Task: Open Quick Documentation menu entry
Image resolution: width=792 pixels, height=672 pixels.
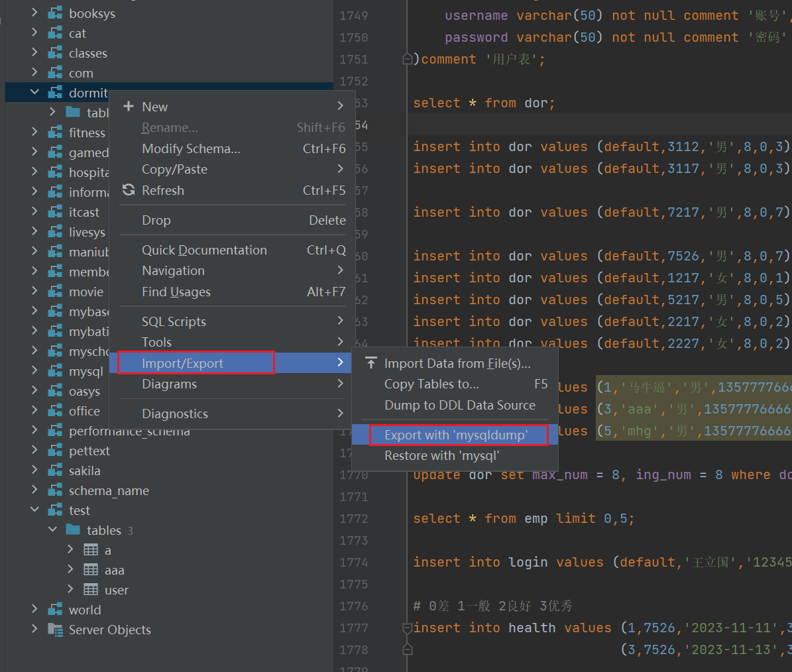Action: [x=233, y=250]
